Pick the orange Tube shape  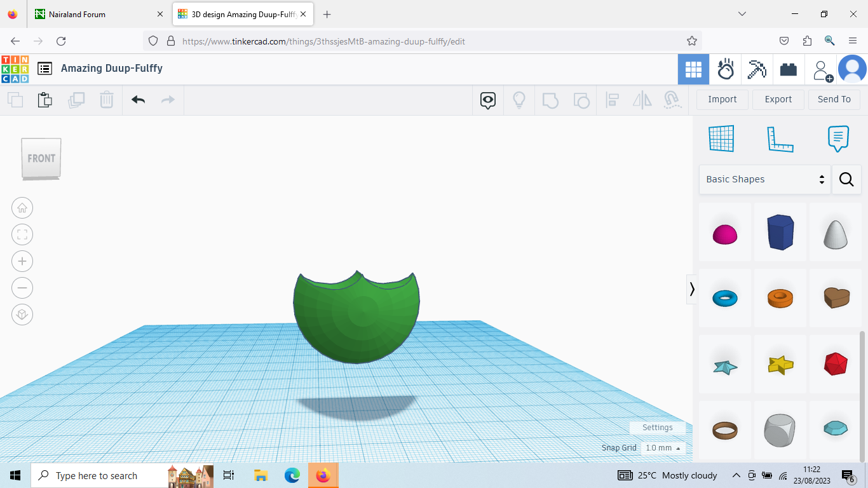(780, 298)
